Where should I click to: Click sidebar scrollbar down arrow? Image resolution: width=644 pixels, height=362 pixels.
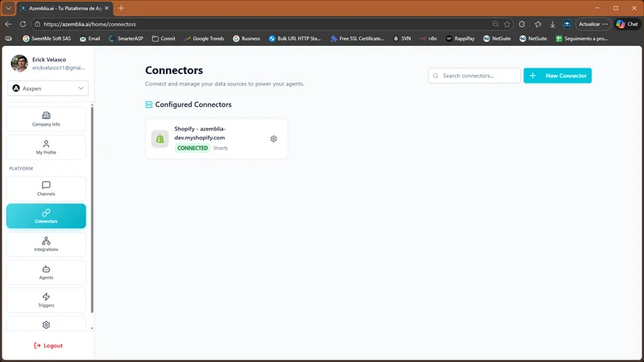pyautogui.click(x=92, y=328)
